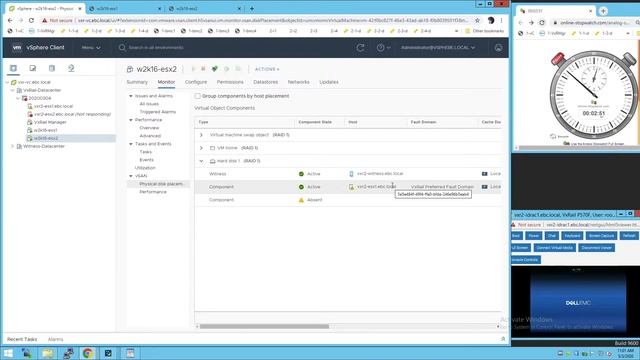Open the help question mark menu

click(383, 48)
